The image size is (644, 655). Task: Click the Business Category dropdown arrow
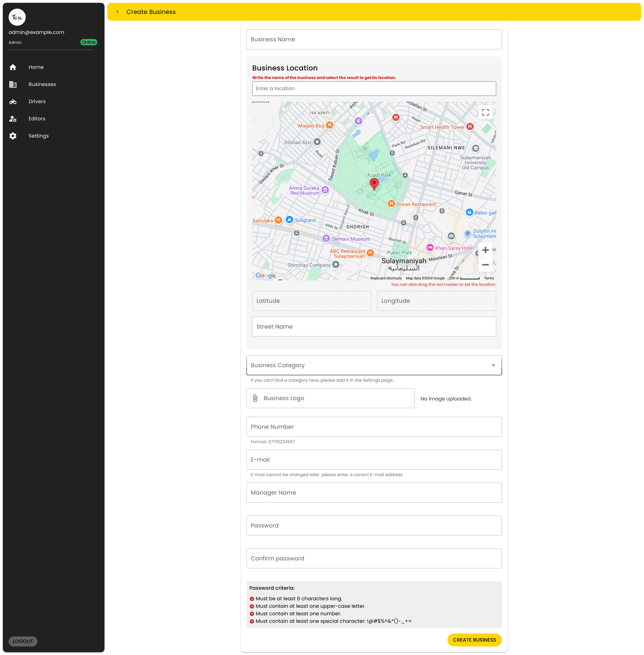pyautogui.click(x=493, y=365)
